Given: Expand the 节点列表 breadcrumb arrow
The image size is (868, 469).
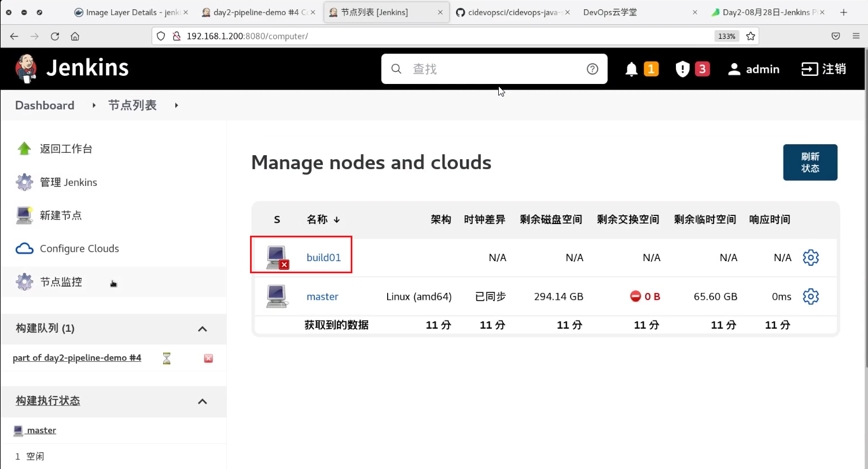Looking at the screenshot, I should pos(176,105).
